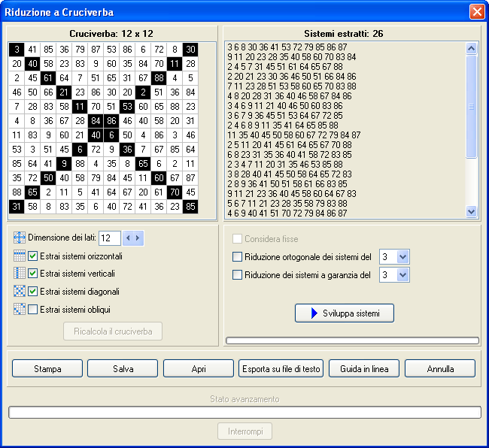Uncheck Estrai sistemi orizzontali
The height and width of the screenshot is (448, 489).
click(33, 256)
